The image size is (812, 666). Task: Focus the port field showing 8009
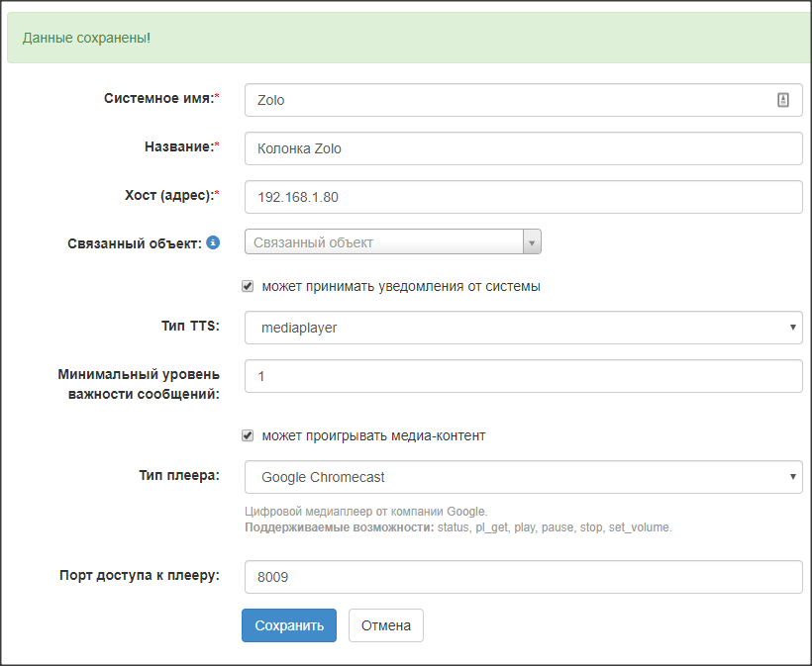[523, 577]
